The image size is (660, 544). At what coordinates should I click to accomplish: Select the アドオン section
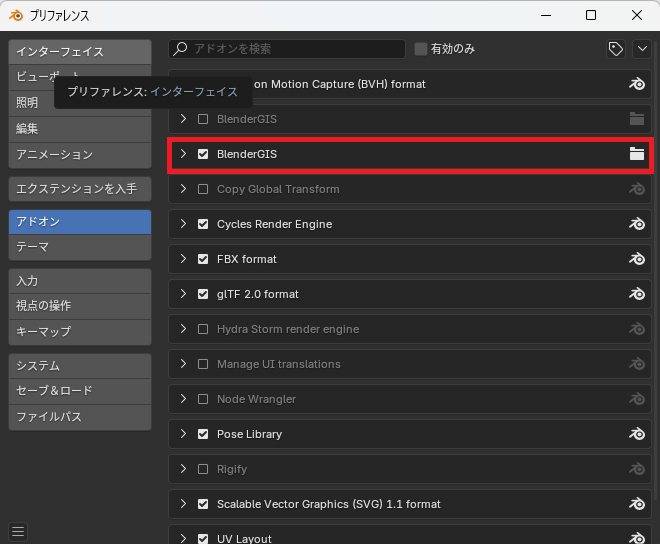pos(80,222)
